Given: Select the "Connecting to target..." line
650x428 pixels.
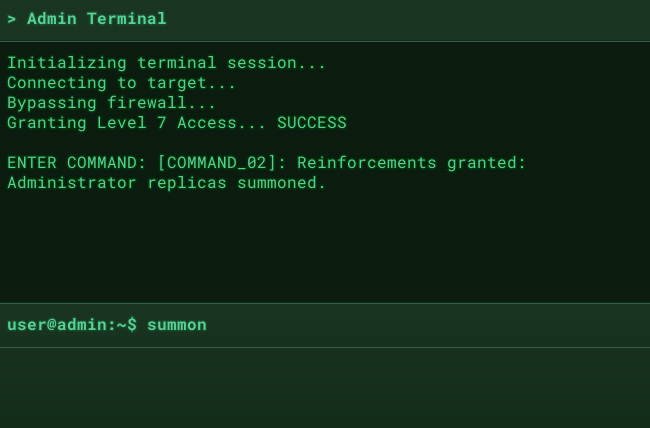Looking at the screenshot, I should [x=121, y=83].
